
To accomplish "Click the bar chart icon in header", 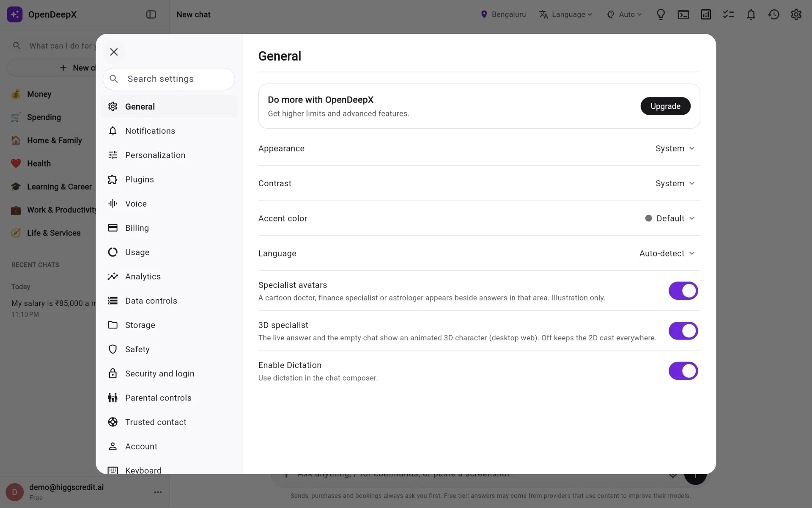I will 706,14.
